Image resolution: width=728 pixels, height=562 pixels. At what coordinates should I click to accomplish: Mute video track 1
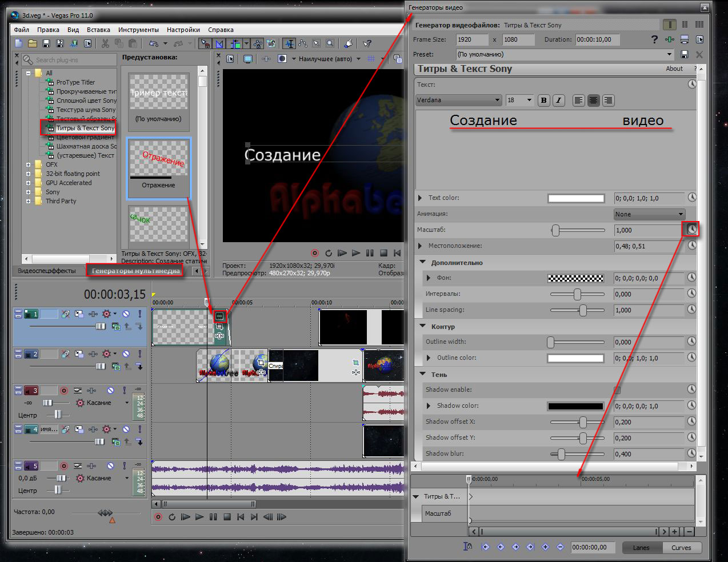126,314
